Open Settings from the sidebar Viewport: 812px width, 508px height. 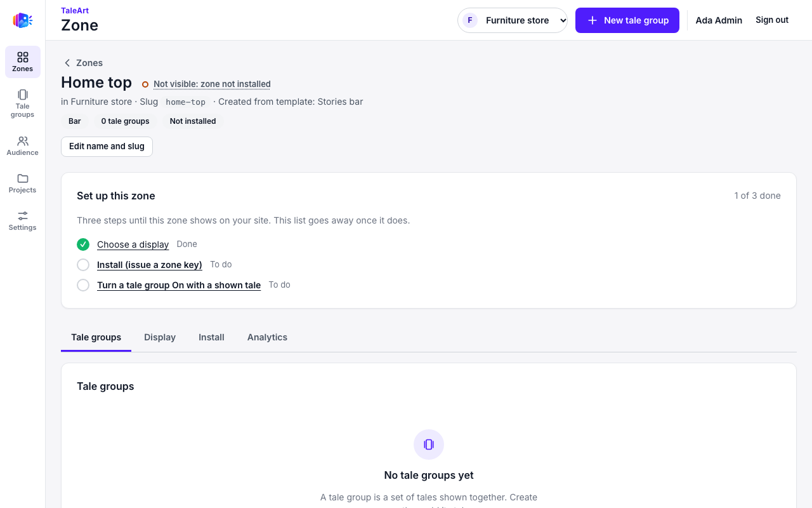click(23, 221)
